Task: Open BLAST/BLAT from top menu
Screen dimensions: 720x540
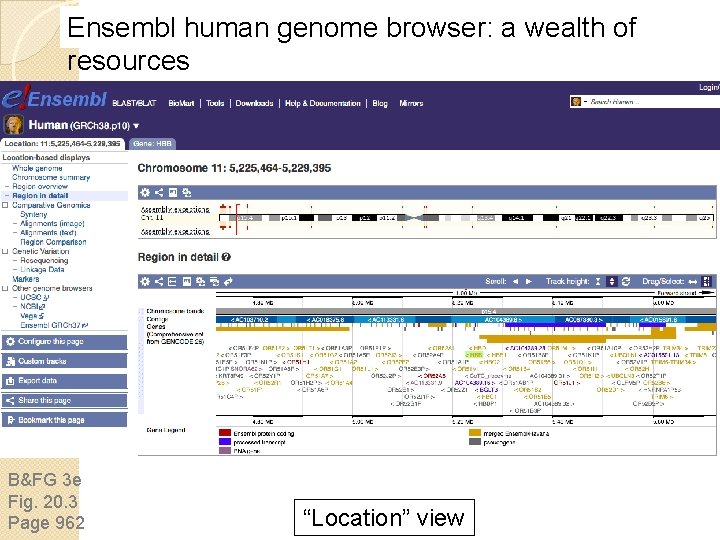Action: click(x=134, y=103)
